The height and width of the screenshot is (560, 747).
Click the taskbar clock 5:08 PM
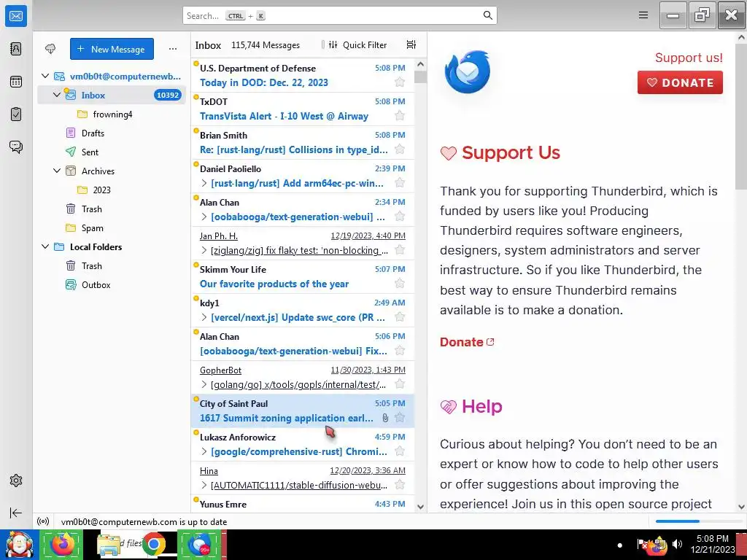(x=712, y=539)
